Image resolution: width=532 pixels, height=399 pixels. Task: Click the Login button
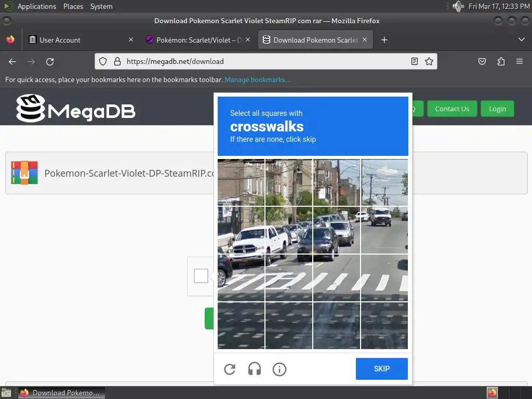[x=497, y=109]
